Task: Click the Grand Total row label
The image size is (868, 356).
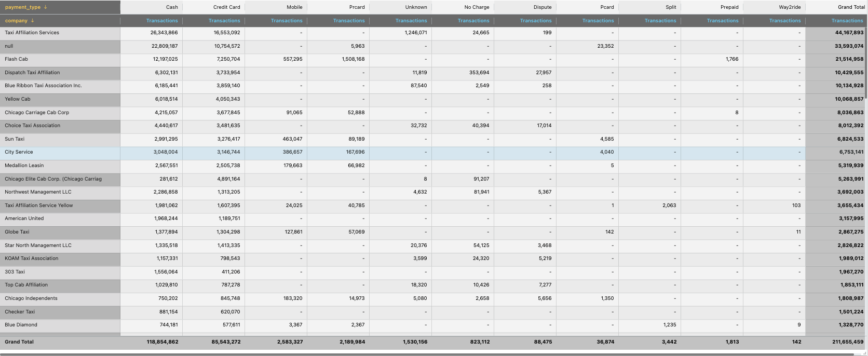Action: pos(19,342)
